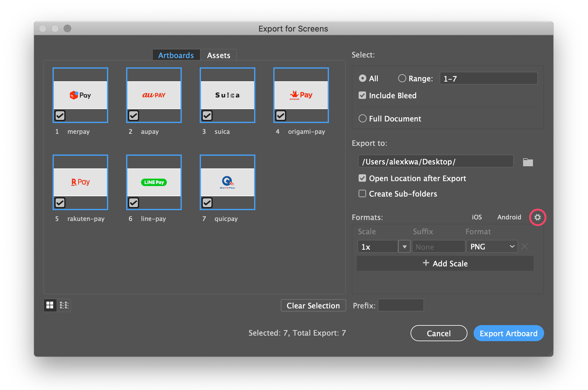Viewport: 588px width, 390px height.
Task: Click the export path field
Action: [436, 161]
